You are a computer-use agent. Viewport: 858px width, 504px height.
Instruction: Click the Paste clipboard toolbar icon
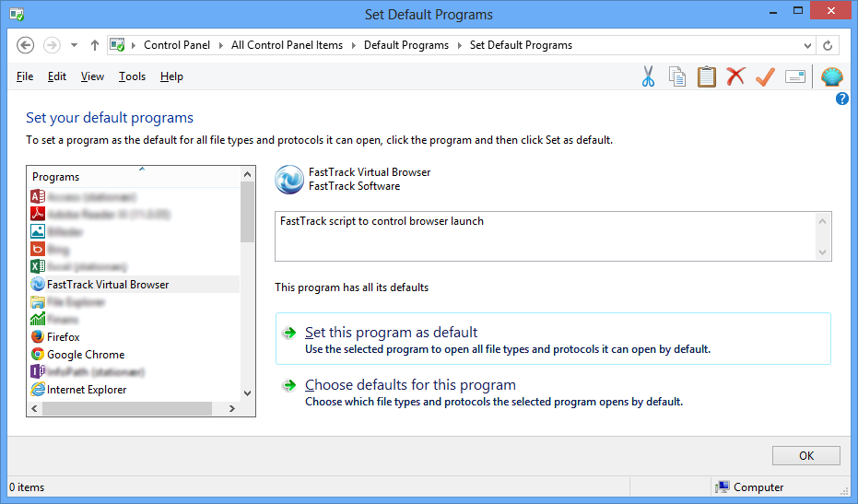(x=707, y=76)
